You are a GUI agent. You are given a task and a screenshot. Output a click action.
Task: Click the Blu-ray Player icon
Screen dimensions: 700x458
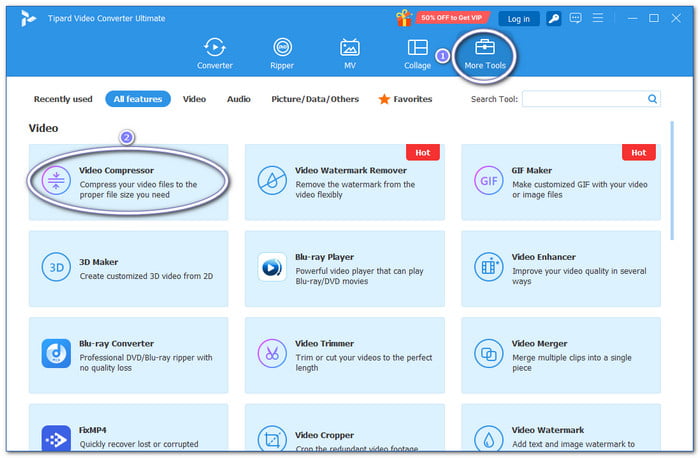pyautogui.click(x=272, y=267)
